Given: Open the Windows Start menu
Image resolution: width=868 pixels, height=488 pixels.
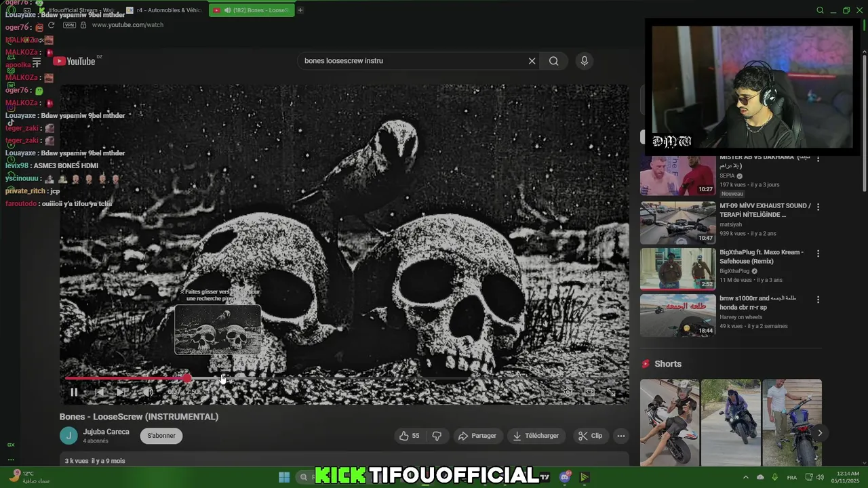Looking at the screenshot, I should pyautogui.click(x=284, y=477).
